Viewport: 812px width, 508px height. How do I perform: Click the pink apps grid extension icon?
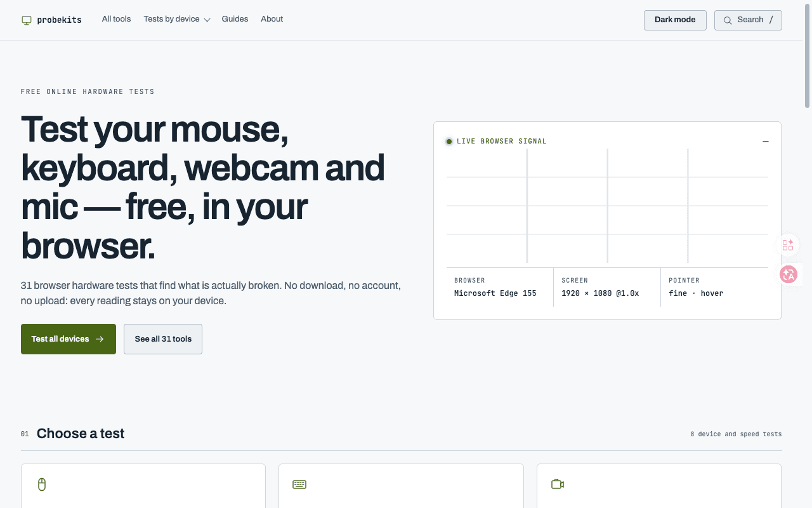point(788,245)
